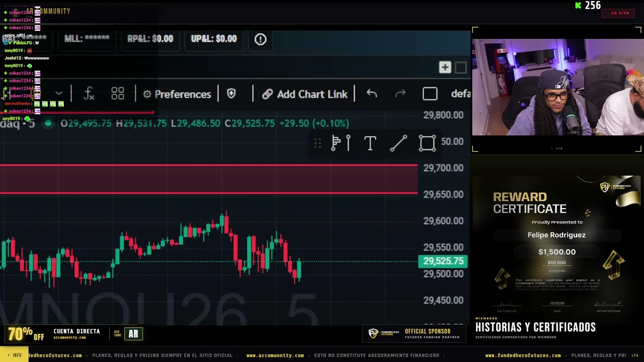Expand the dropdown chevron left of fx
The height and width of the screenshot is (362, 644).
coord(59,94)
